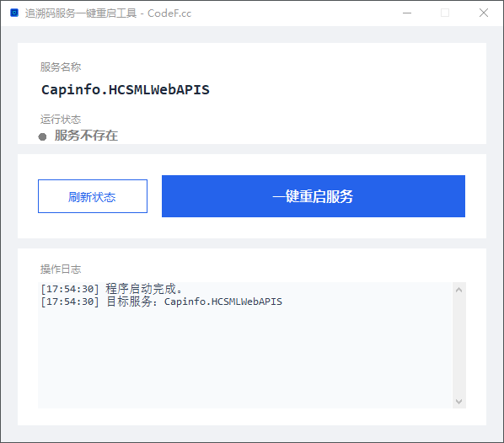Click the window title text CodeF.cc
Screen dimensions: 504x443
169,13
